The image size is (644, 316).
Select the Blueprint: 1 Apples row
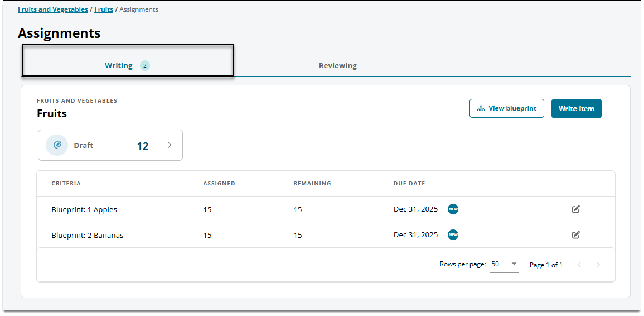(x=326, y=209)
